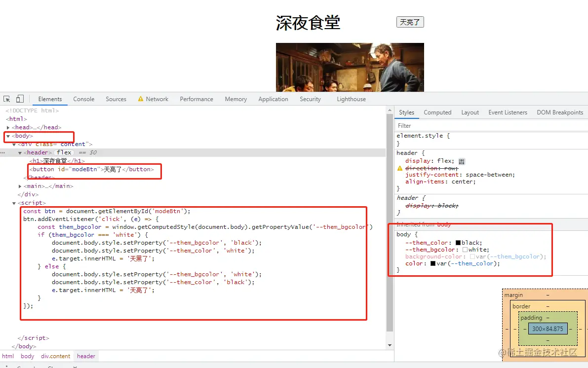Click the const btn = document.getElementById line
The width and height of the screenshot is (588, 368).
coord(107,211)
